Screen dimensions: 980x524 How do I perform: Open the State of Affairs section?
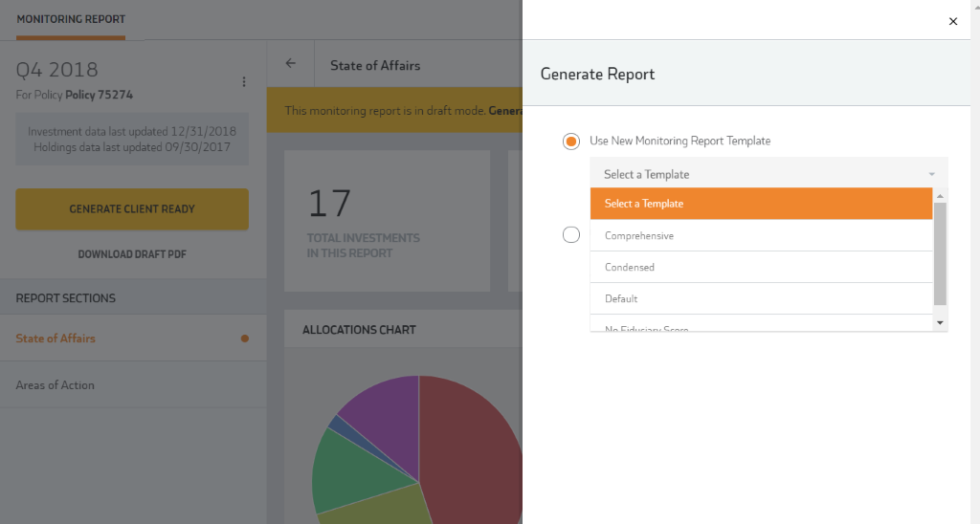[56, 338]
